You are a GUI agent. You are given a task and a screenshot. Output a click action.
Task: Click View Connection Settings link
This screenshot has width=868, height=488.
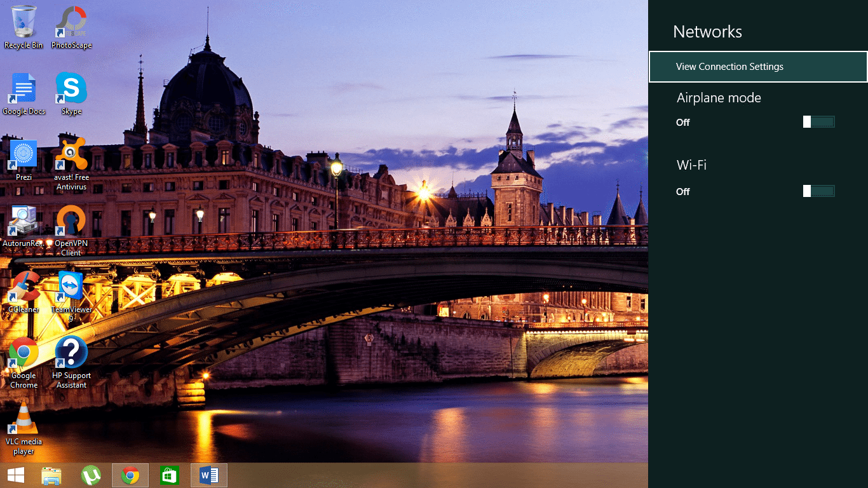point(729,67)
